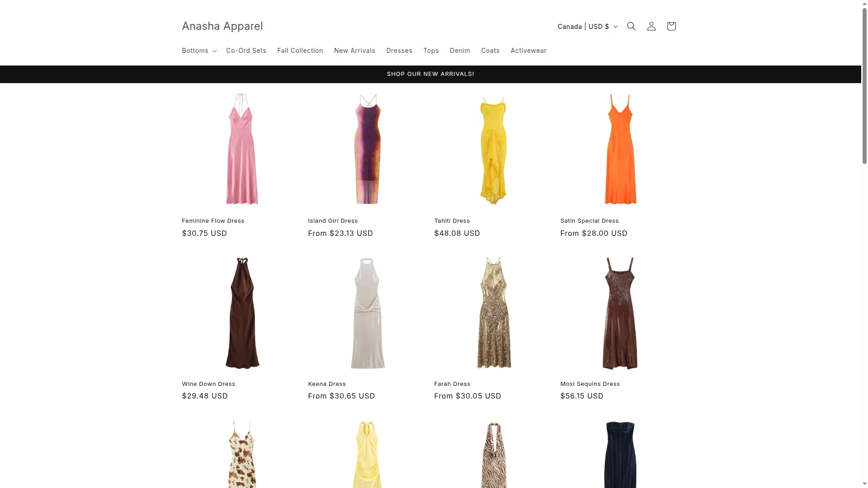Open Wine Down Dress product link

pyautogui.click(x=208, y=384)
